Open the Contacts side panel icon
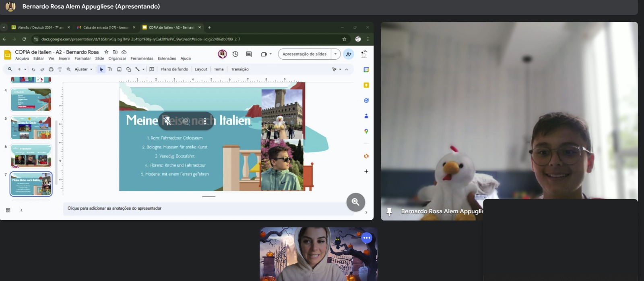The width and height of the screenshot is (644, 281). click(366, 116)
